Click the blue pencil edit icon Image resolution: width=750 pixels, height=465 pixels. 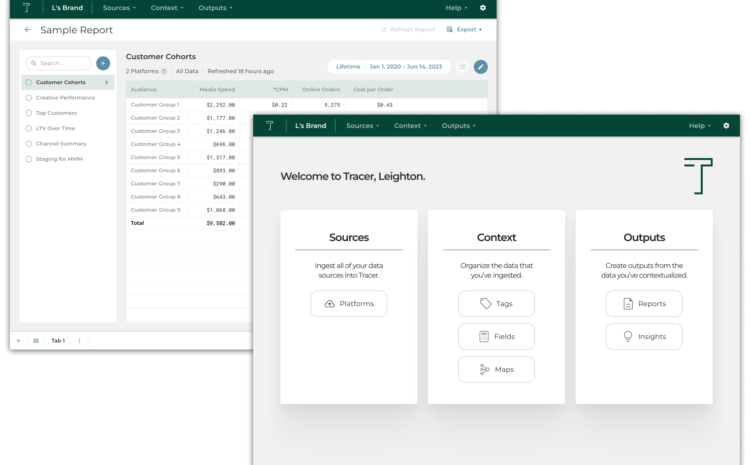[481, 67]
